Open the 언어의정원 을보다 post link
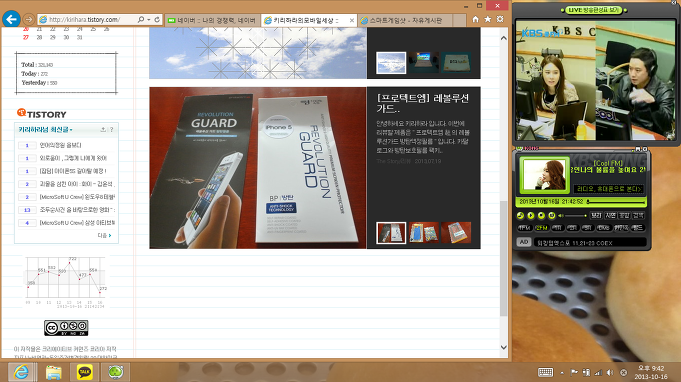 pos(60,145)
